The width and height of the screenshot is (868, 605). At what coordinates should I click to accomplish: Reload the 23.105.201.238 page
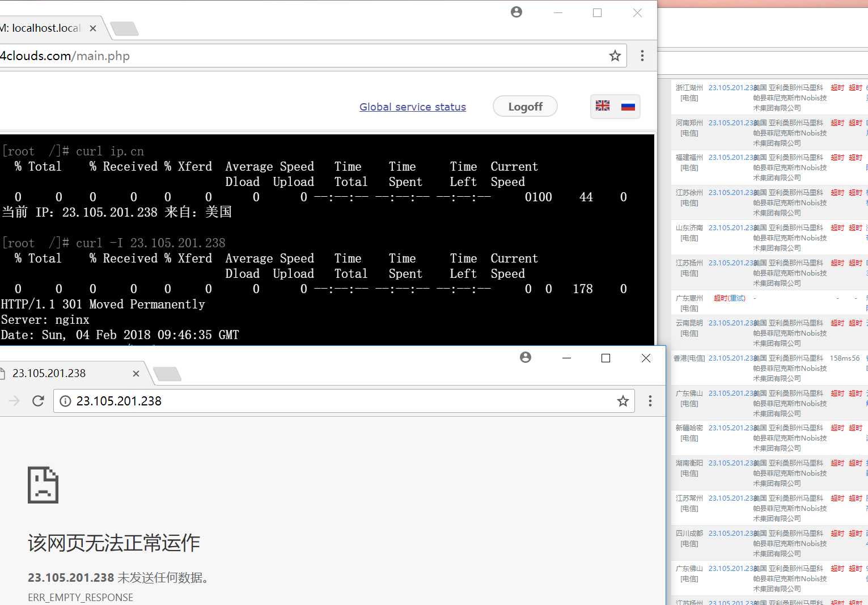pyautogui.click(x=38, y=401)
